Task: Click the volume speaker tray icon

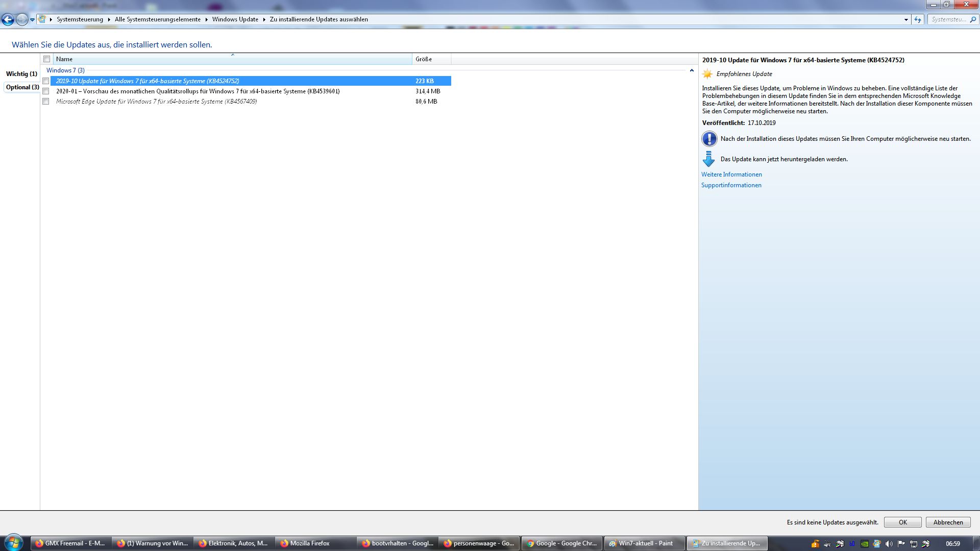Action: point(889,544)
